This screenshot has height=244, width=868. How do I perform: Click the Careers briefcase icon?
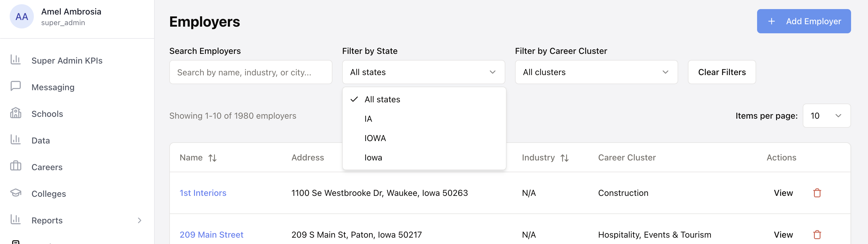point(15,167)
